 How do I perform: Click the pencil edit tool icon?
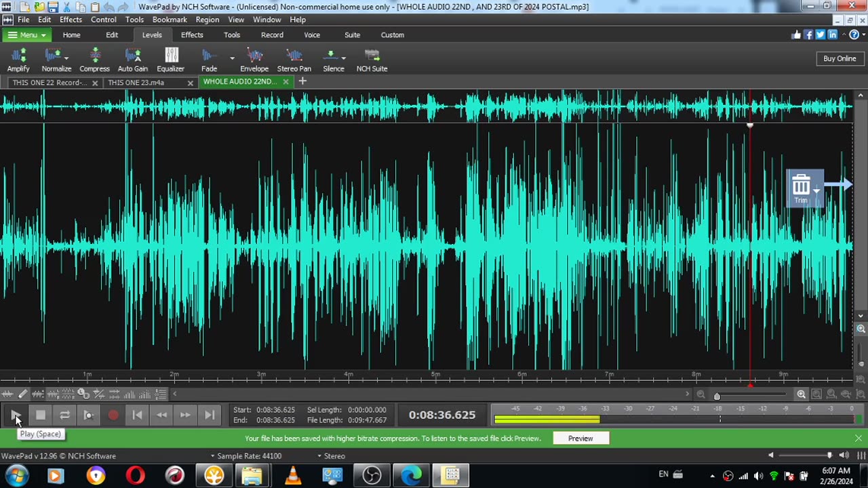pyautogui.click(x=22, y=394)
